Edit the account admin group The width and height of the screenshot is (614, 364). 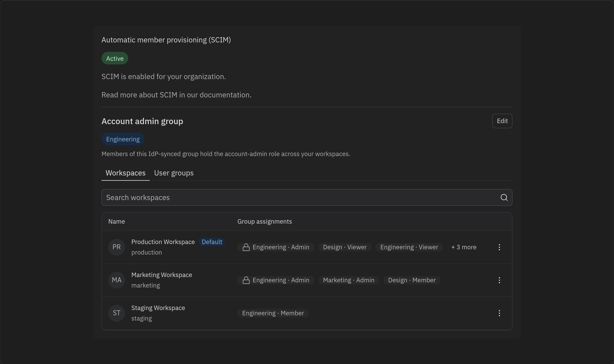pos(502,121)
